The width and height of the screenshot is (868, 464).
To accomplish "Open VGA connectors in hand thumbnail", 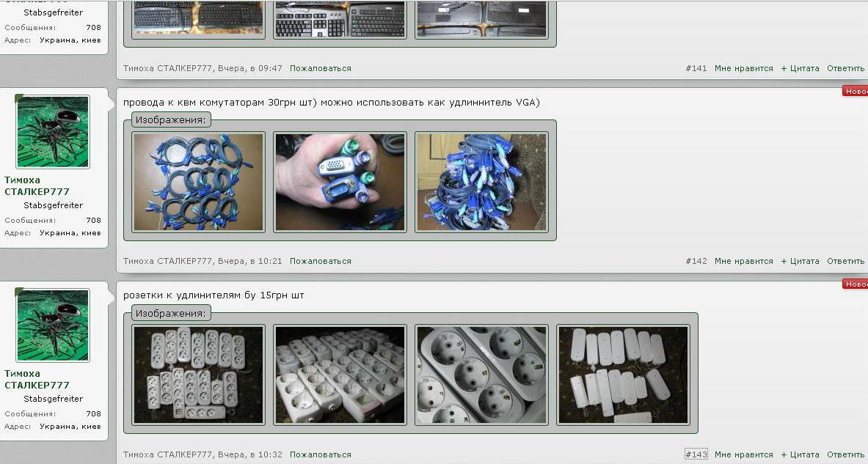I will pyautogui.click(x=340, y=182).
